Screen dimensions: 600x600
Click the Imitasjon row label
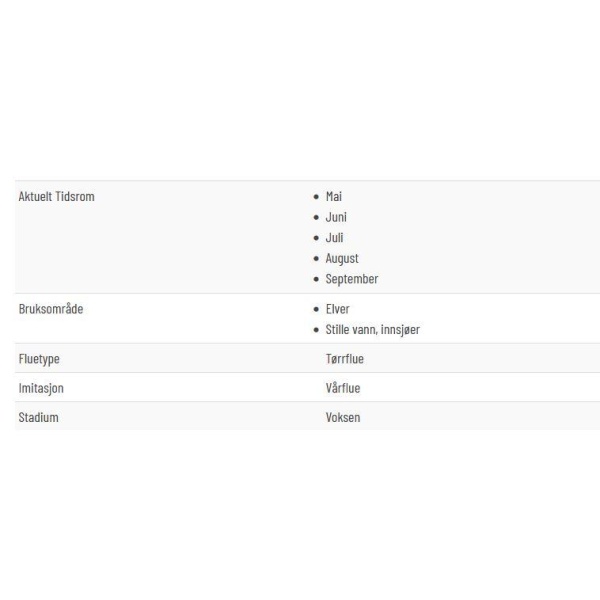coord(41,388)
